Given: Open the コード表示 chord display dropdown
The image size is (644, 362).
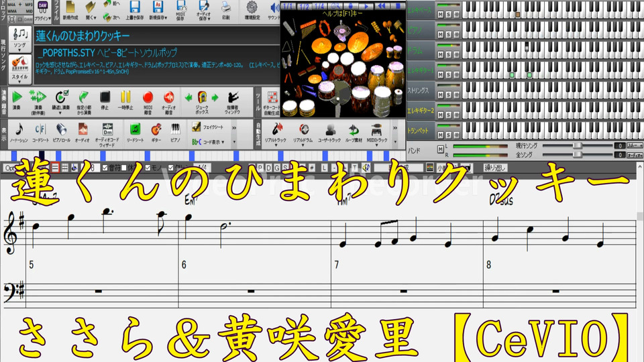Looking at the screenshot, I should [208, 142].
